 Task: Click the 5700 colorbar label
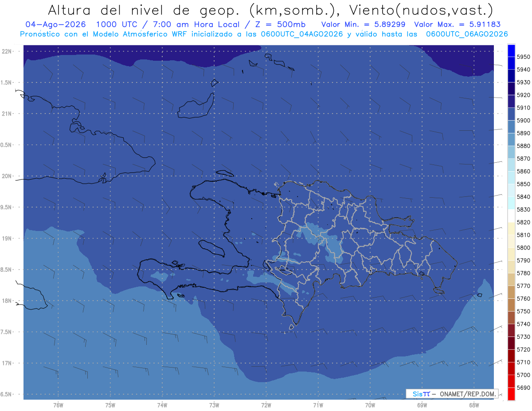(x=523, y=375)
